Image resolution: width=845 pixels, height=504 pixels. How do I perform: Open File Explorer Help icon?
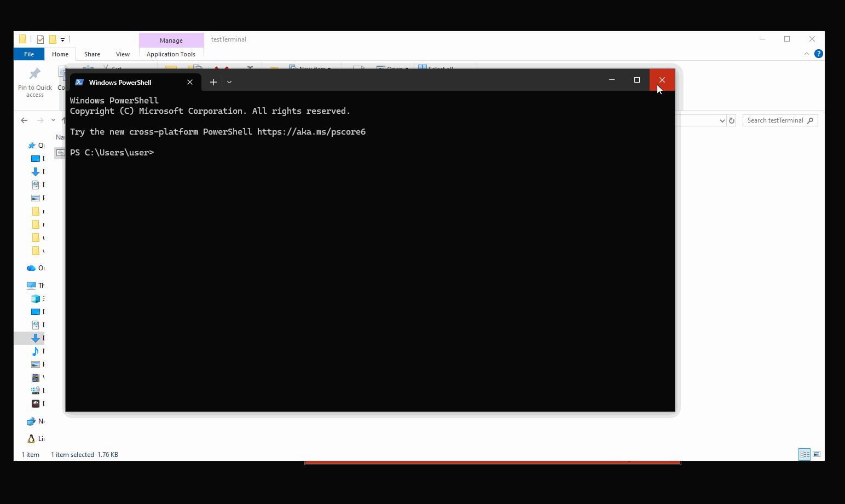[818, 54]
